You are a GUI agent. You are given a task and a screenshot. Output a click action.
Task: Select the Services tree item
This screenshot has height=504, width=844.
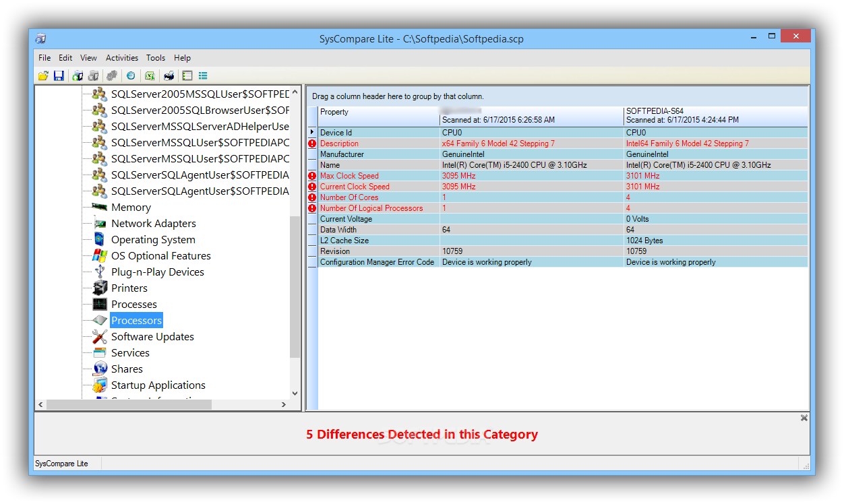point(130,353)
